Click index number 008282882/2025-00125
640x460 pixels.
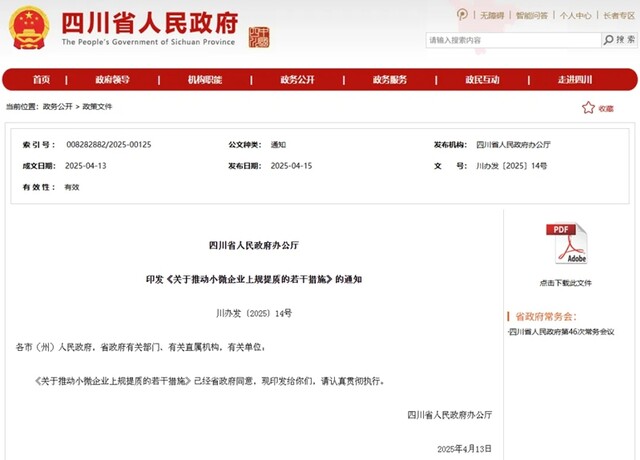click(x=109, y=144)
